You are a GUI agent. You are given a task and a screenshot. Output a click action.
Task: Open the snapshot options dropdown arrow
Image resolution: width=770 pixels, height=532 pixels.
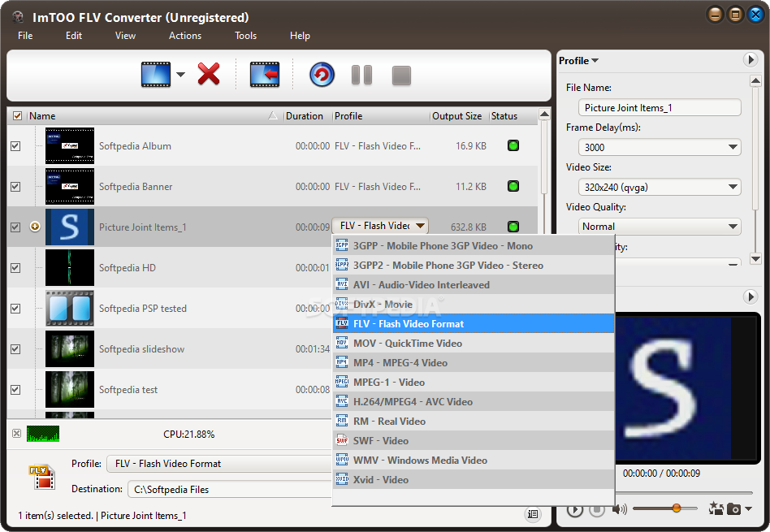click(x=748, y=509)
